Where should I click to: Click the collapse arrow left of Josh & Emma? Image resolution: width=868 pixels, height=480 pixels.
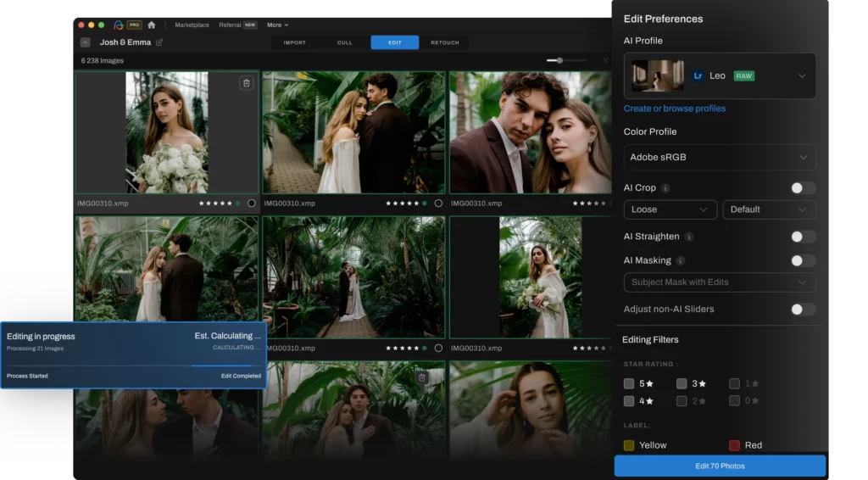[86, 42]
